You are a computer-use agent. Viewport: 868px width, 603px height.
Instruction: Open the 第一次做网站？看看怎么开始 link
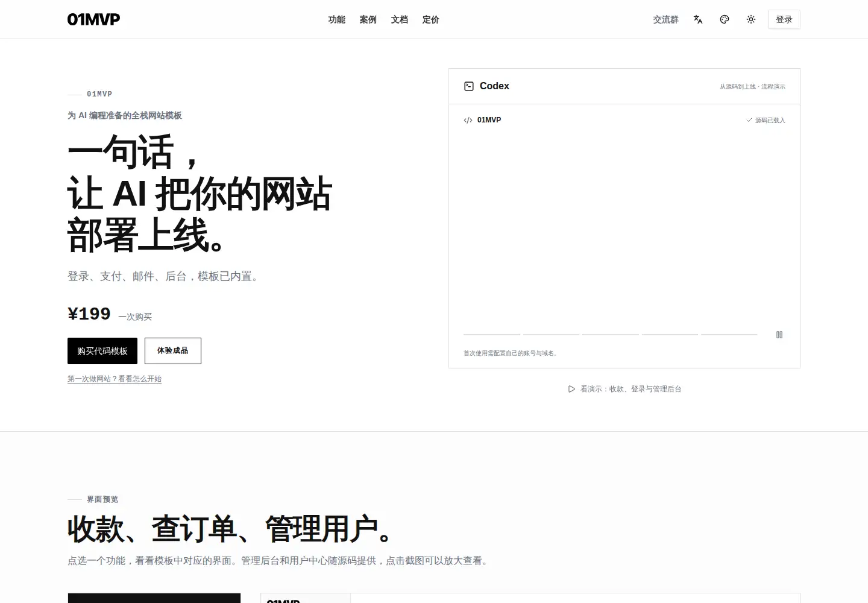coord(115,379)
